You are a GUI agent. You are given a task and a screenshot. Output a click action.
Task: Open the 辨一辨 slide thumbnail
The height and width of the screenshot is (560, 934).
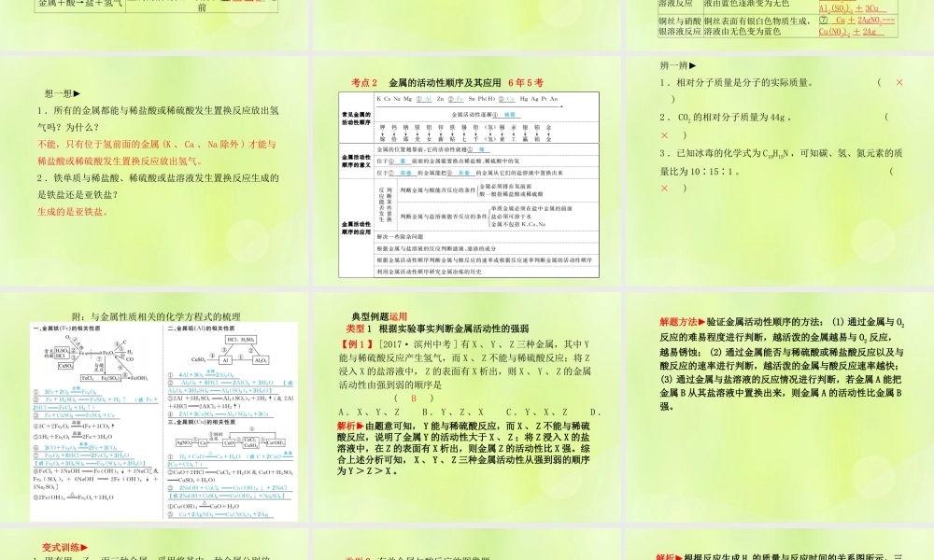point(780,171)
